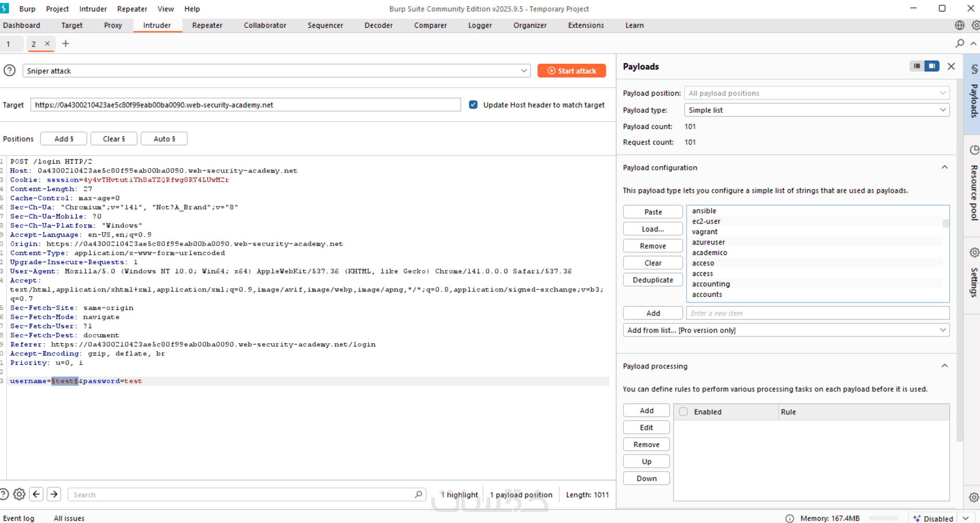The height and width of the screenshot is (523, 980).
Task: Click the gear icon at sidebar bottom
Action: coord(974,497)
